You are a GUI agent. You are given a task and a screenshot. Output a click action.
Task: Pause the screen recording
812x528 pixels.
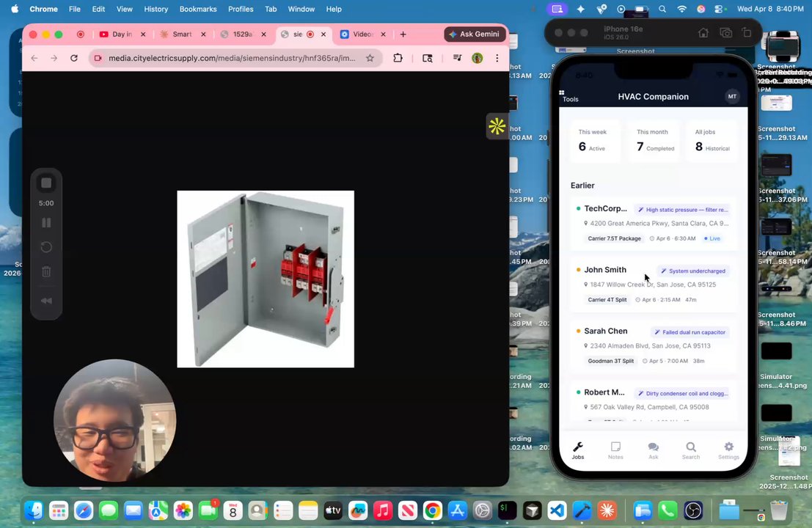46,223
